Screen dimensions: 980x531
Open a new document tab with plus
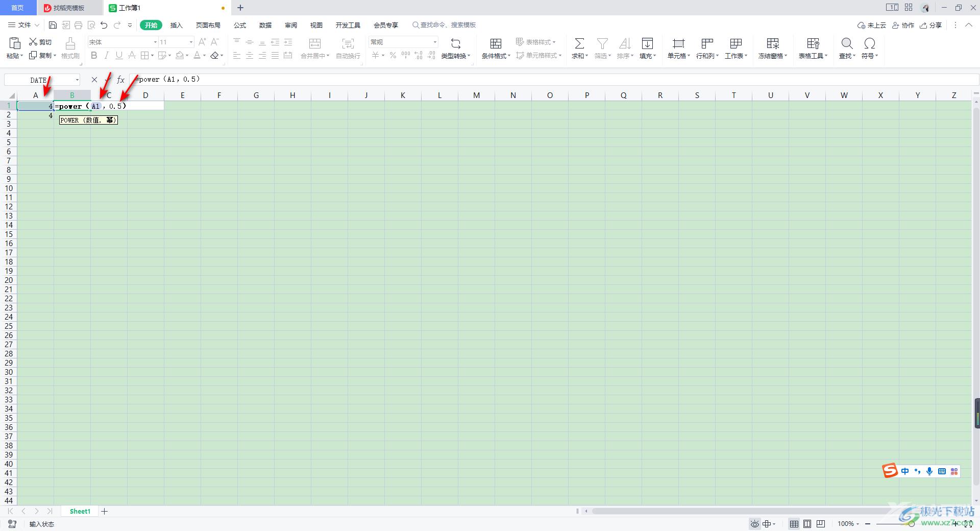[x=240, y=8]
